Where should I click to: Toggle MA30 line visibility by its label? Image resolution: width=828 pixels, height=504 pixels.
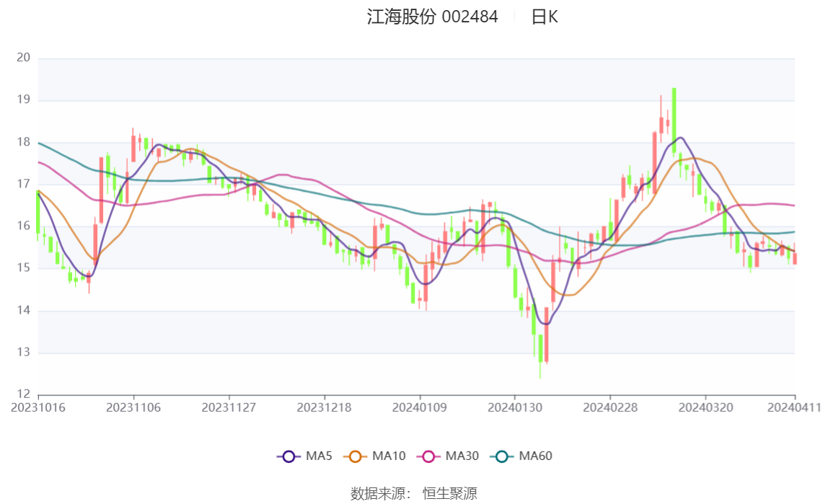(462, 456)
